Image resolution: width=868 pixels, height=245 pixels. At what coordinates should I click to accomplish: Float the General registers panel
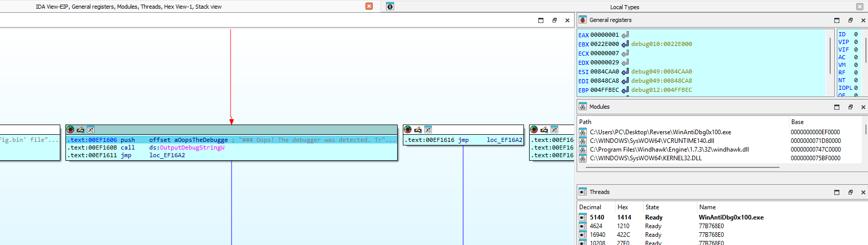pyautogui.click(x=851, y=20)
